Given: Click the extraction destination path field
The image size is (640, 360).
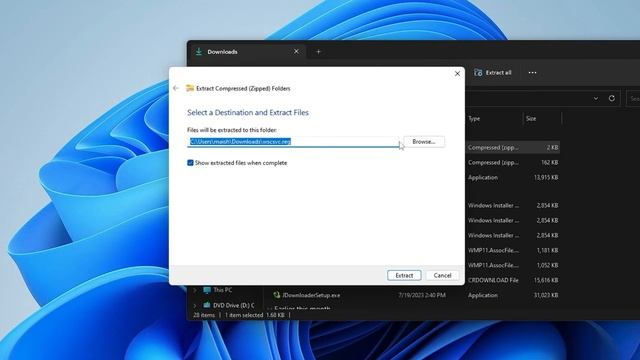Looking at the screenshot, I should tap(293, 142).
